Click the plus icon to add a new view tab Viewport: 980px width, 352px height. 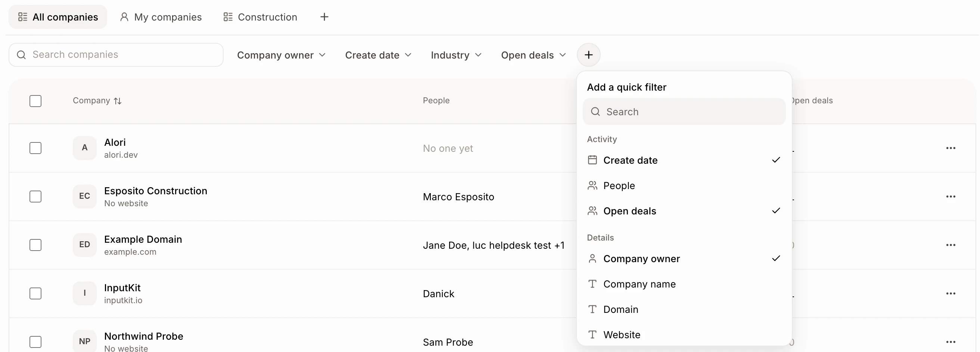[324, 17]
